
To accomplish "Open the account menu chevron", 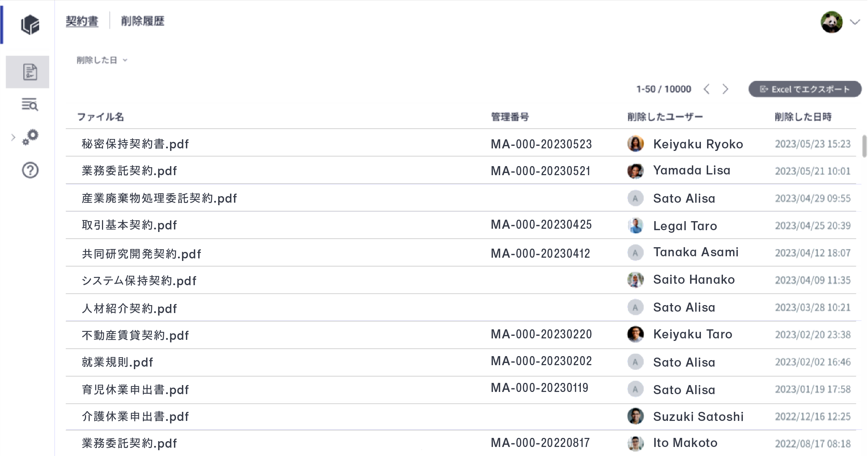I will (x=855, y=22).
